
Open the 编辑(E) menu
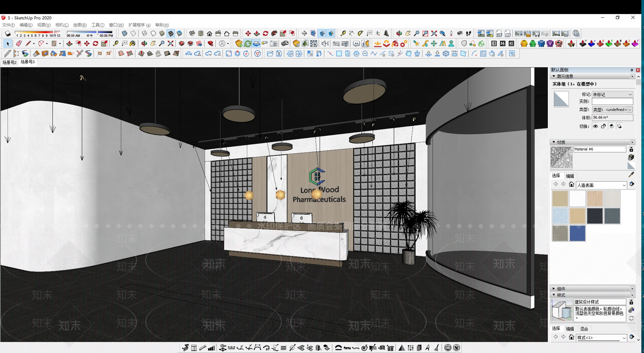click(x=26, y=25)
